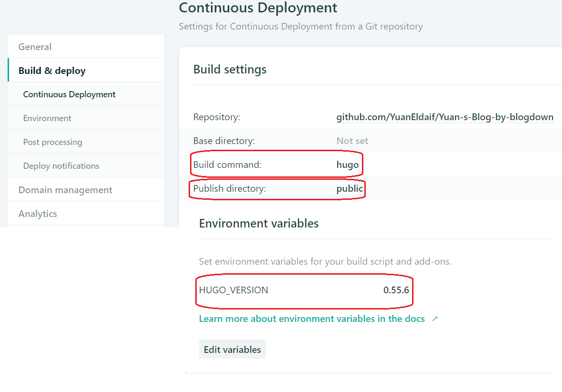Image resolution: width=562 pixels, height=392 pixels.
Task: Click the Environment variables heading
Action: point(258,223)
